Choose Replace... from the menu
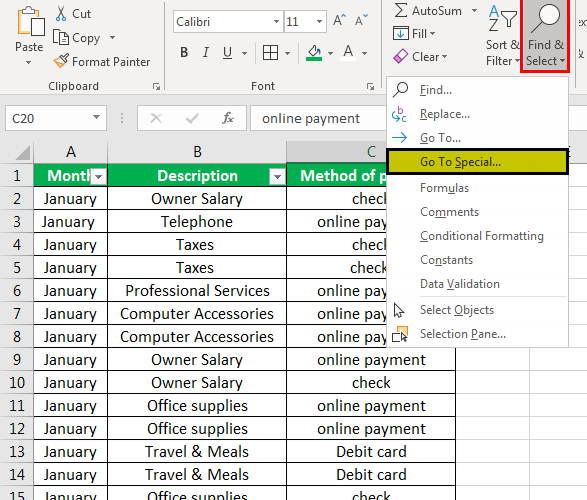587x500 pixels. (x=477, y=114)
